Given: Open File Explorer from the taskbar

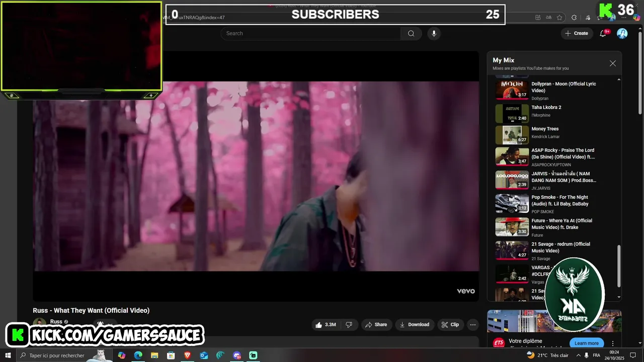Looking at the screenshot, I should coord(154,355).
